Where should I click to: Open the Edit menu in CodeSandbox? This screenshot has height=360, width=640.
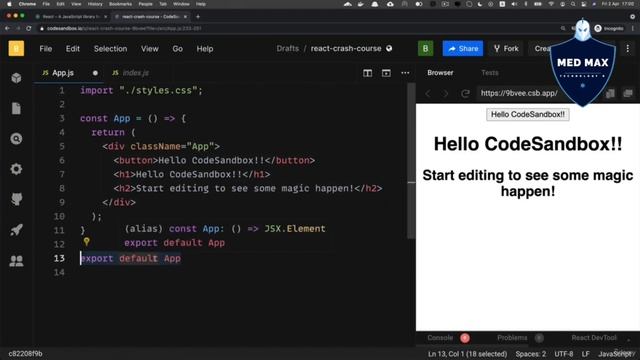click(73, 49)
